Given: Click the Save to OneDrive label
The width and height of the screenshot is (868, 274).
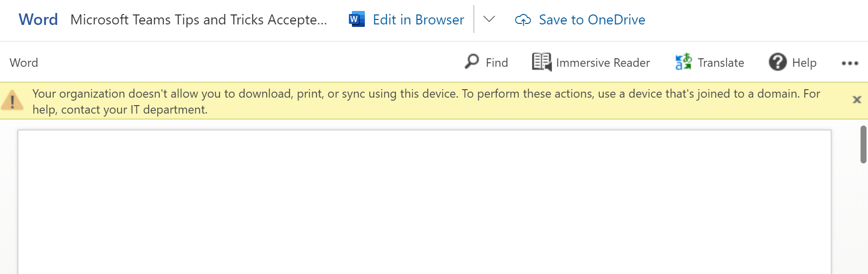Looking at the screenshot, I should (592, 20).
